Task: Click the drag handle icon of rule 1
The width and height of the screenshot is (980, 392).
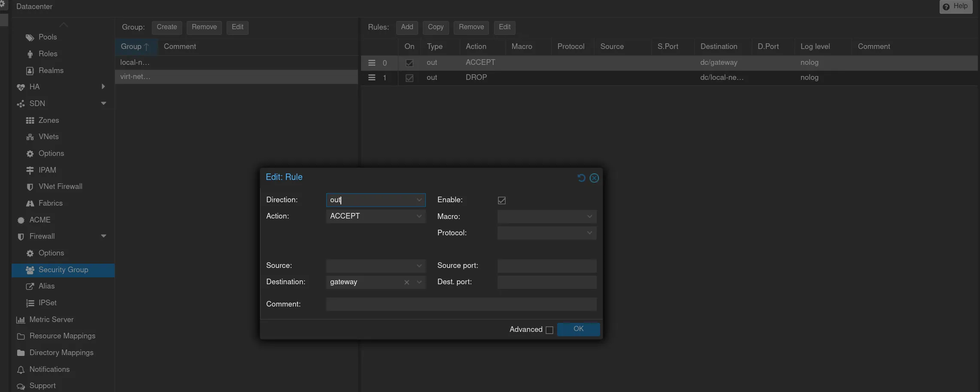Action: click(372, 78)
